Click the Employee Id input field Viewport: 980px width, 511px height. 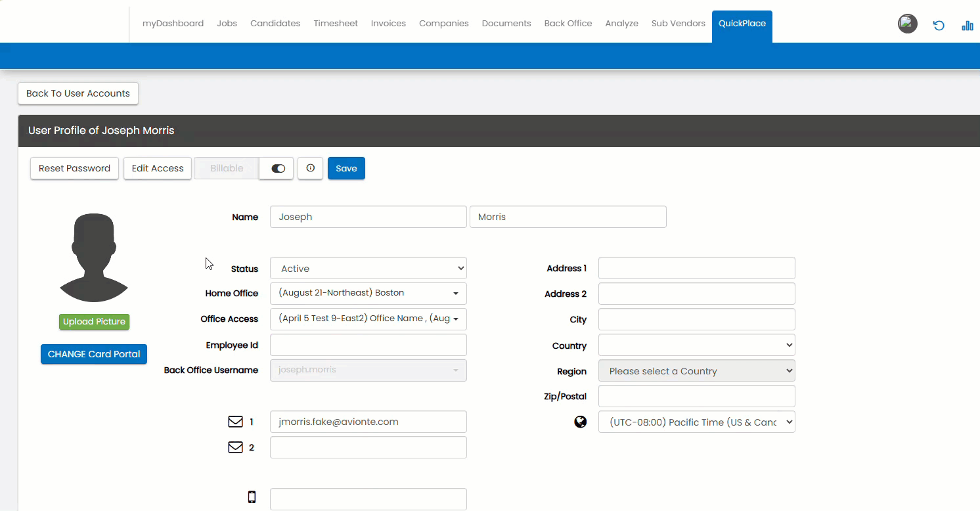[x=368, y=345]
